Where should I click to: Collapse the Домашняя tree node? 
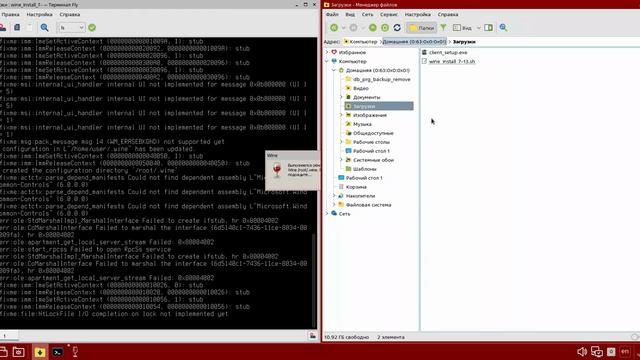tap(334, 70)
